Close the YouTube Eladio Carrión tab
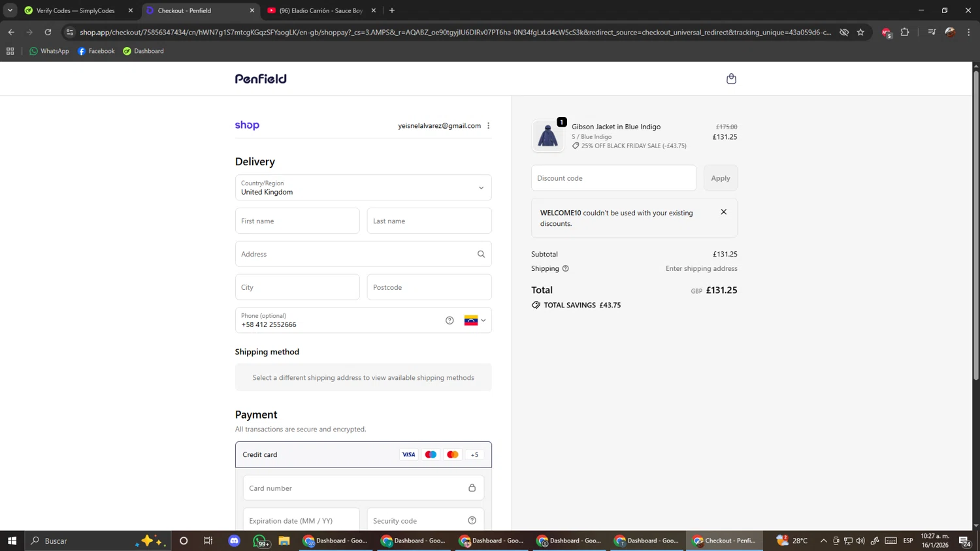This screenshot has width=980, height=551. pyautogui.click(x=374, y=10)
